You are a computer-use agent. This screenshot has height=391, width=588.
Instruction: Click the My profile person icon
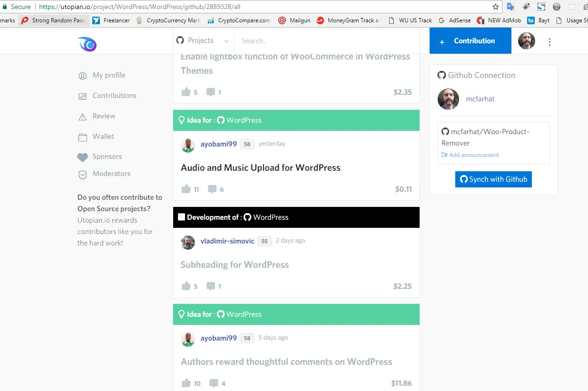(83, 76)
